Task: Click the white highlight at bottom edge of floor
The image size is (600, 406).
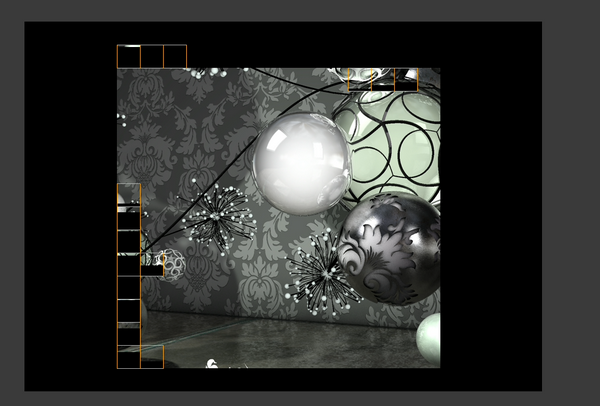Action: click(x=212, y=363)
